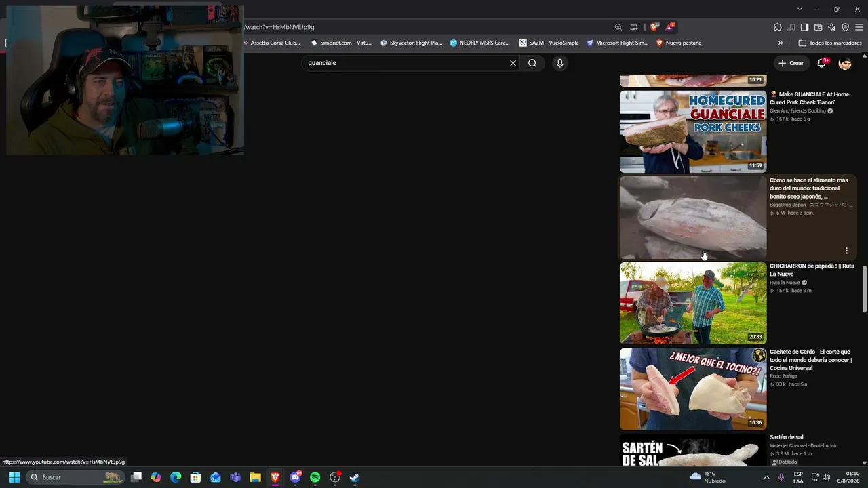Open the Brave Shields lion icon
This screenshot has width=868, height=488.
[654, 27]
